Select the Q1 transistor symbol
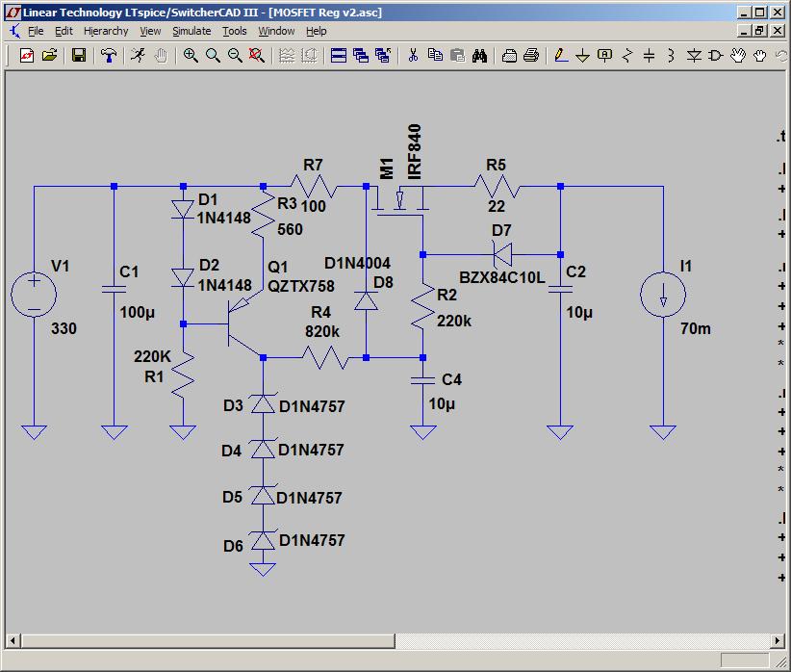The height and width of the screenshot is (672, 791). pos(244,324)
